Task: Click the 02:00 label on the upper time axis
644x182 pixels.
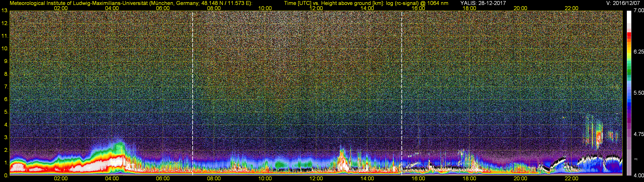Action: (61, 8)
